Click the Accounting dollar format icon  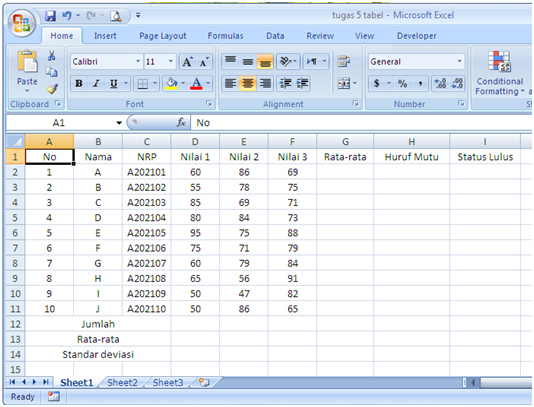click(377, 83)
